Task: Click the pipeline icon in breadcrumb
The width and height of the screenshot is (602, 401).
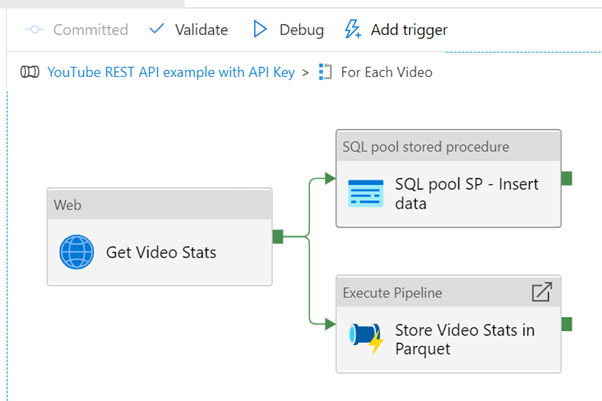Action: (30, 72)
